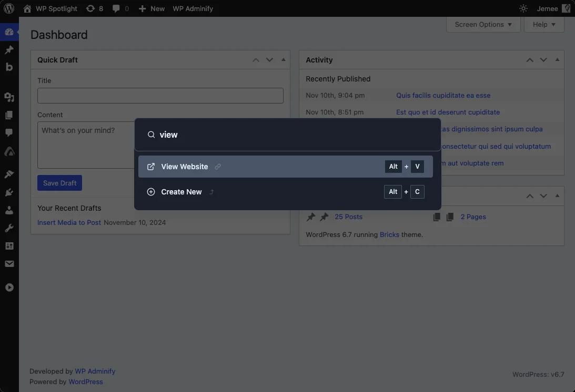This screenshot has width=575, height=392.
Task: Open the envelope mail icon in the sidebar
Action: pyautogui.click(x=9, y=263)
